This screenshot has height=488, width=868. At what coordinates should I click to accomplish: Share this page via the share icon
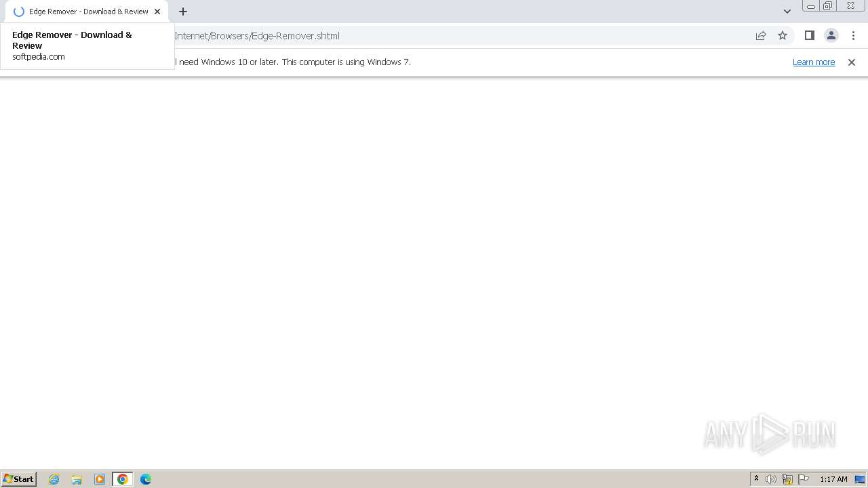(x=761, y=36)
